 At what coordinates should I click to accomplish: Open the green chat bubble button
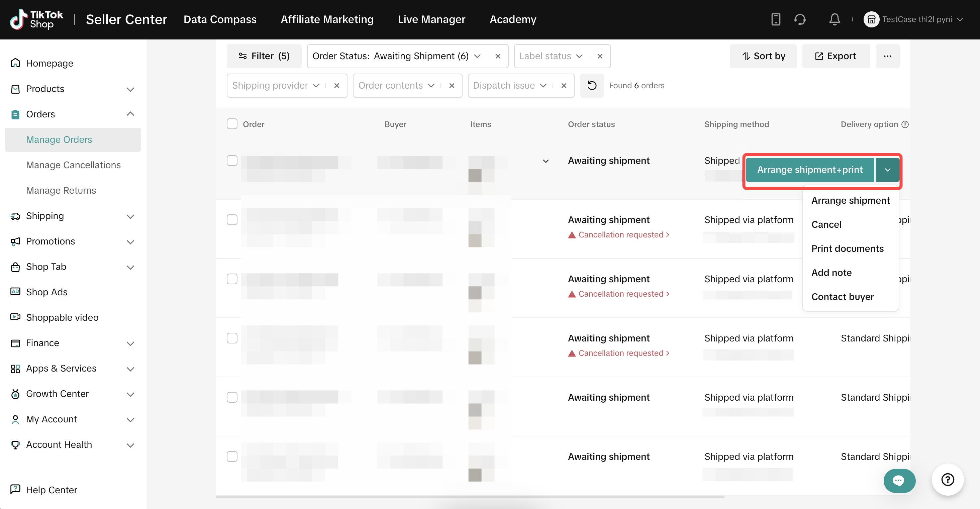[899, 481]
